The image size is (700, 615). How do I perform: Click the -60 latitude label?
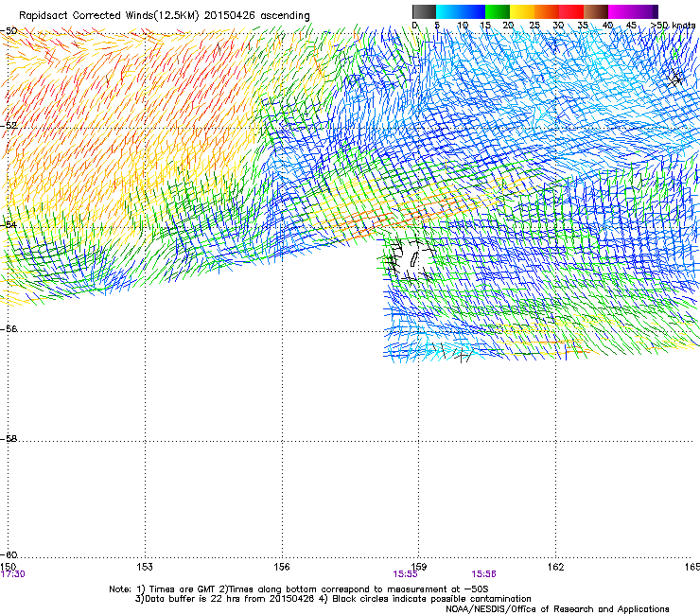pos(9,555)
